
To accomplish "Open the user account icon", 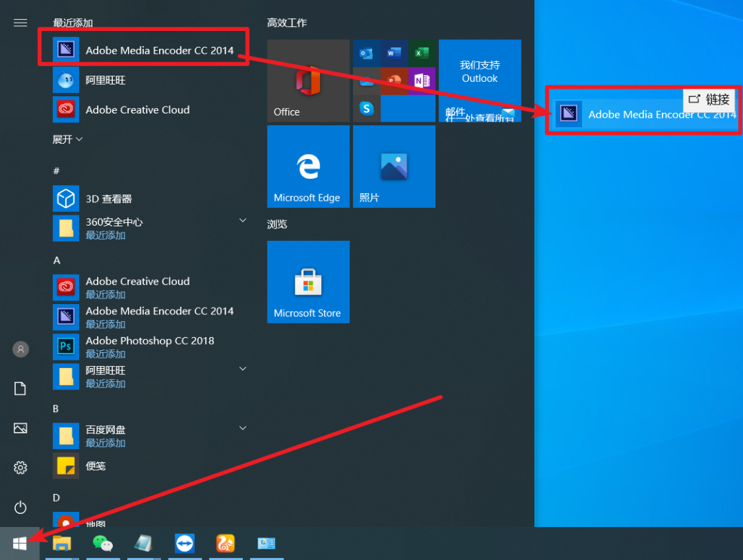I will (x=21, y=349).
